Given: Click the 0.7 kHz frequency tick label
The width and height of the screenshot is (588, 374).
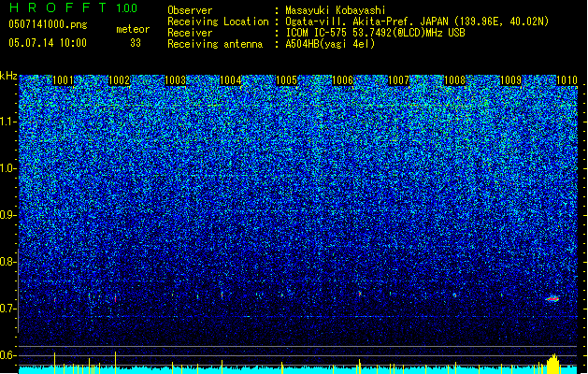Looking at the screenshot, I should click(x=8, y=309).
